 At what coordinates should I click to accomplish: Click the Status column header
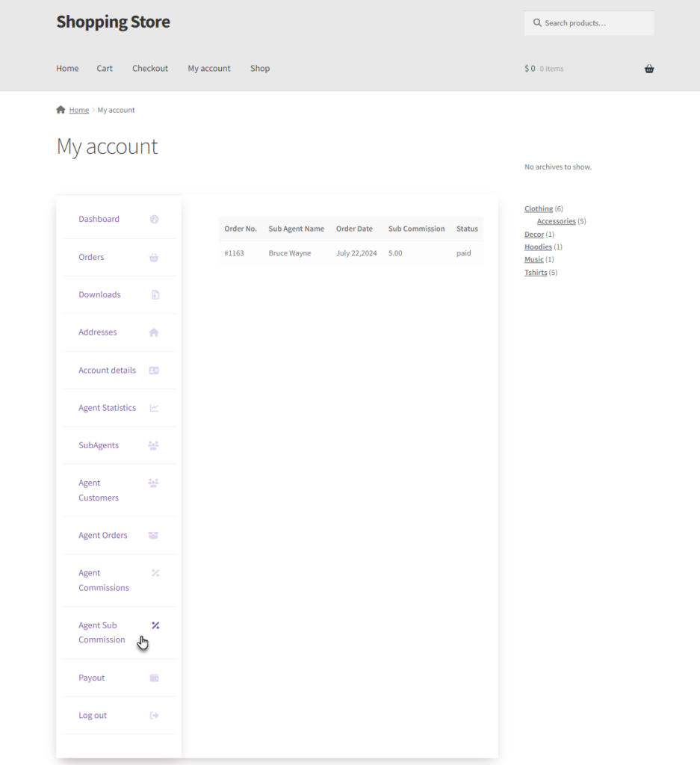tap(467, 229)
